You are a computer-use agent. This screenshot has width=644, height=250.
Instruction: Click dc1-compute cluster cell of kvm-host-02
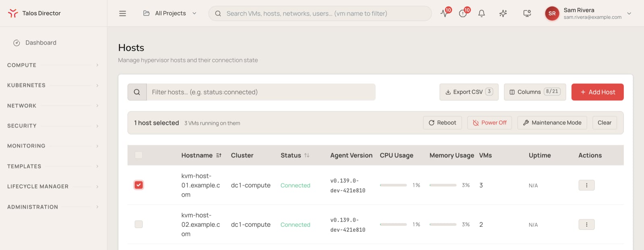coord(251,225)
